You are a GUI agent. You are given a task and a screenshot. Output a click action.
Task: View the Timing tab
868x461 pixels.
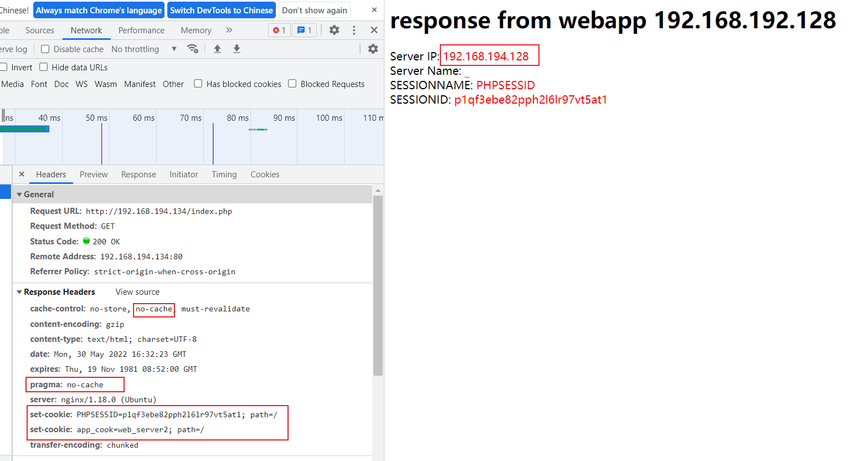(x=224, y=174)
